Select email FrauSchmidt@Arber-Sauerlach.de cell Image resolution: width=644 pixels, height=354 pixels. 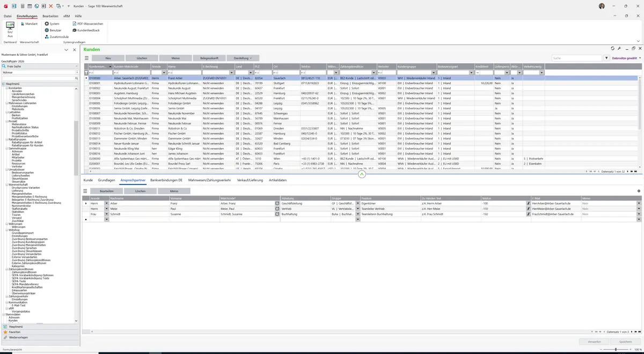555,215
